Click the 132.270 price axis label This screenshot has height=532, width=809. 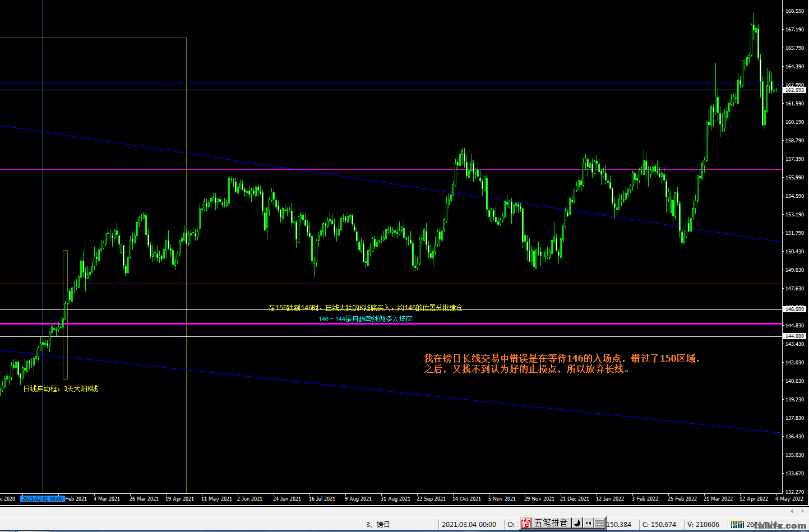click(x=794, y=492)
